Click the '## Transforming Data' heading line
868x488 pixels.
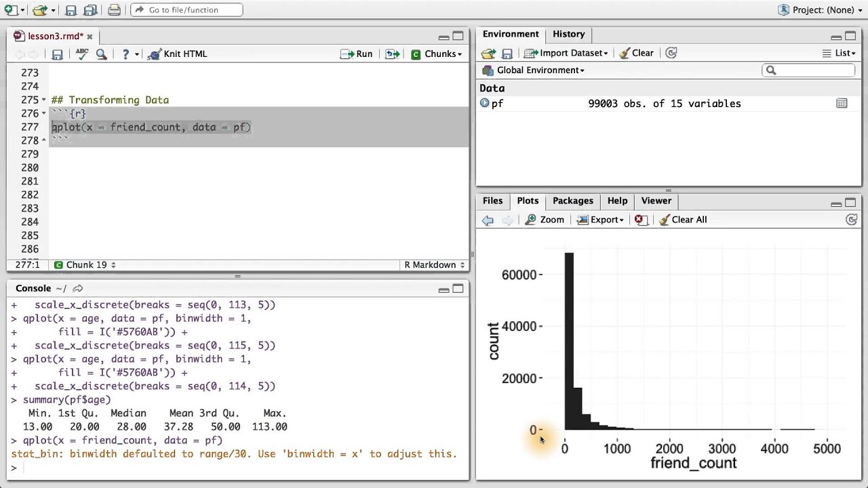pyautogui.click(x=110, y=100)
